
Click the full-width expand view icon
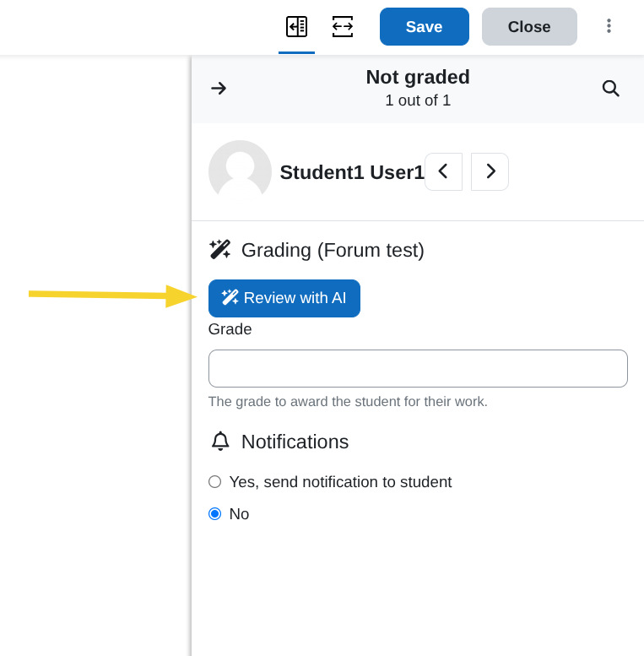point(343,27)
